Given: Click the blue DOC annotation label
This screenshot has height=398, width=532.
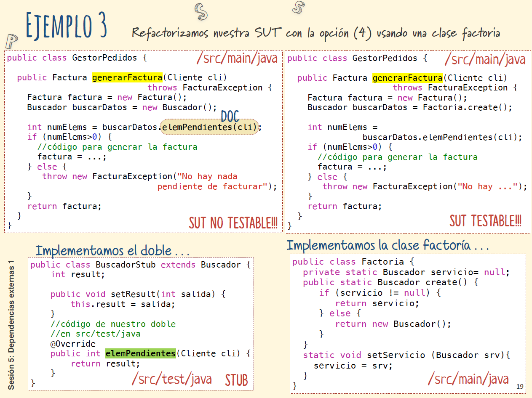Looking at the screenshot, I should [x=230, y=117].
